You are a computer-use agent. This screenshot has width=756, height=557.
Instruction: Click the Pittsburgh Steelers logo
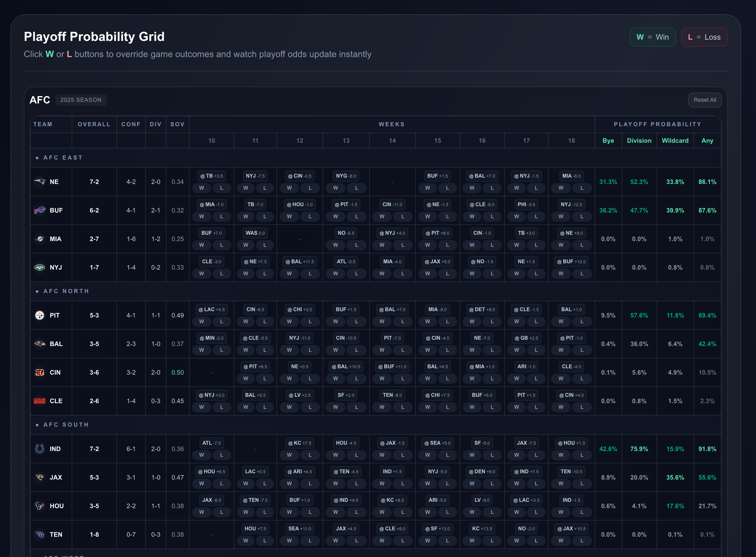tap(39, 315)
